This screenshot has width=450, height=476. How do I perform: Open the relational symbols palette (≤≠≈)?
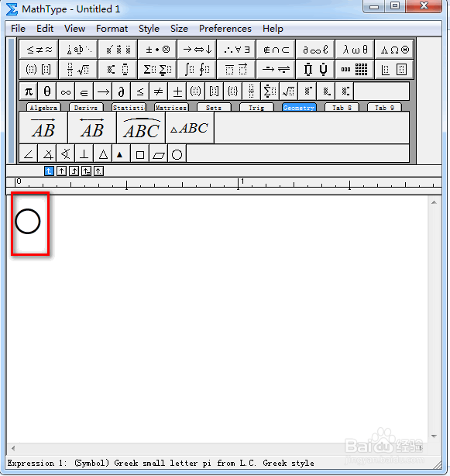[x=39, y=49]
